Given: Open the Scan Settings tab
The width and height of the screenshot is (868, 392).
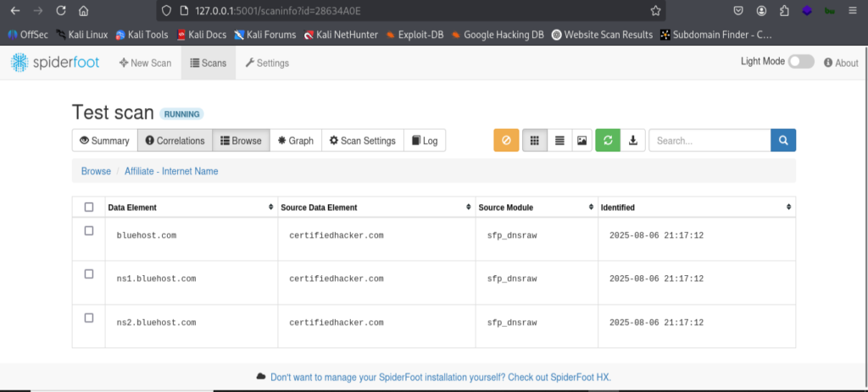Looking at the screenshot, I should (x=363, y=141).
